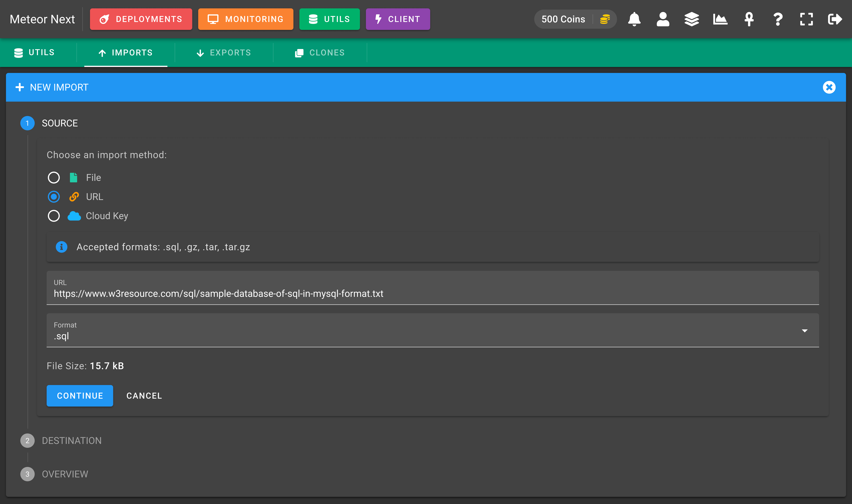Open step 1 Source header

pyautogui.click(x=49, y=123)
